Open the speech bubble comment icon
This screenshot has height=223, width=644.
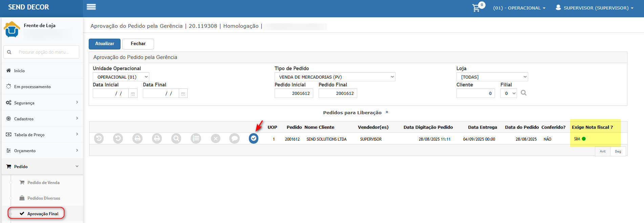(234, 138)
